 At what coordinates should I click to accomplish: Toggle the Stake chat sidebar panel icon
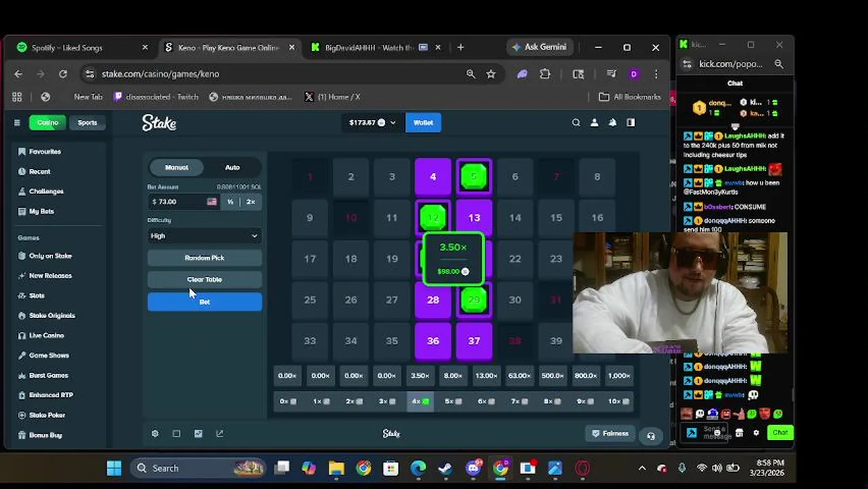coord(631,122)
